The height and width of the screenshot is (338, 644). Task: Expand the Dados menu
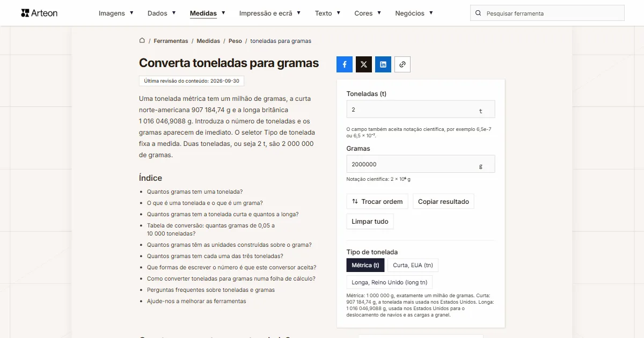pos(162,13)
